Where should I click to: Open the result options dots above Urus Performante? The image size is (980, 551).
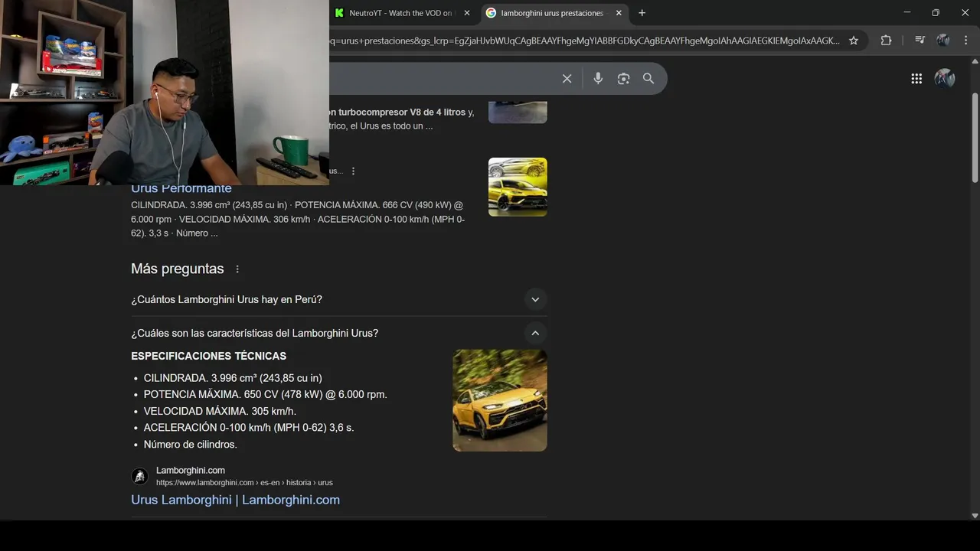(353, 171)
